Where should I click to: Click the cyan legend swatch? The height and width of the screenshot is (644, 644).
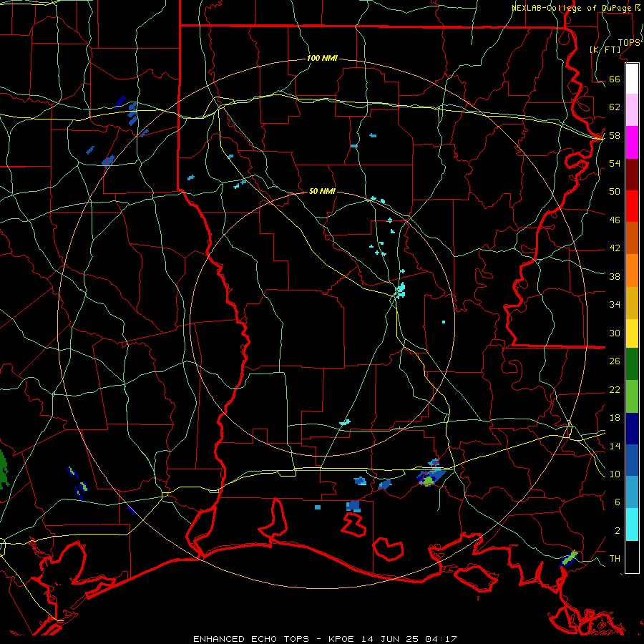coord(632,525)
